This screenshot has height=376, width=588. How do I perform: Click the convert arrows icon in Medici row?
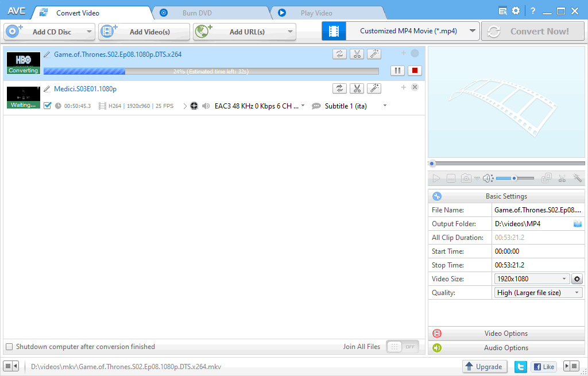coord(339,88)
